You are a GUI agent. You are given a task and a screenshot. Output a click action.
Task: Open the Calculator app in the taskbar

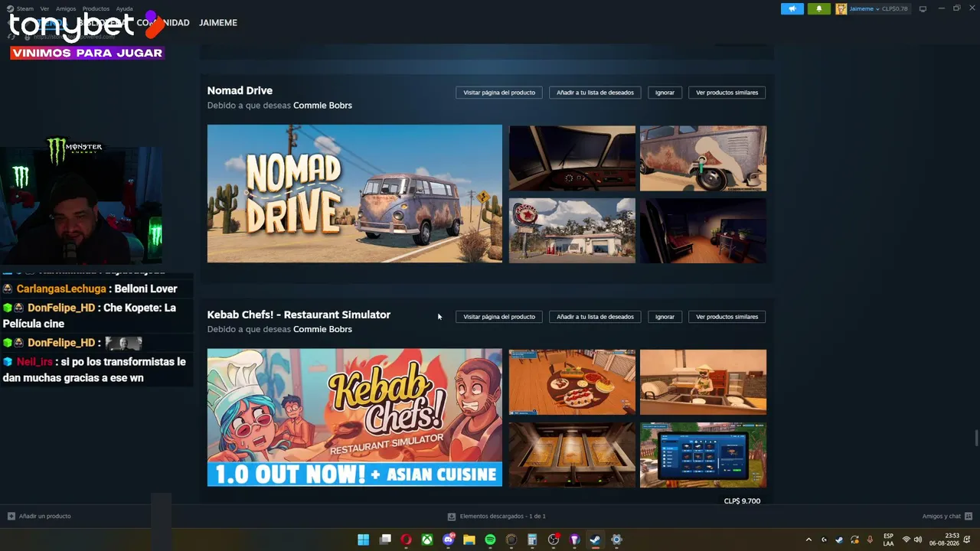[x=532, y=540]
